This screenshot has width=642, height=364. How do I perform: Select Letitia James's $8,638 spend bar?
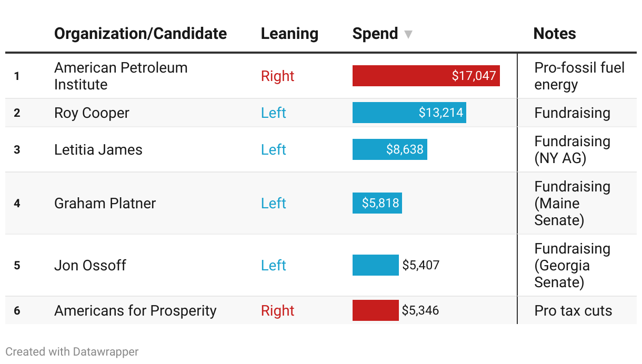pyautogui.click(x=389, y=149)
